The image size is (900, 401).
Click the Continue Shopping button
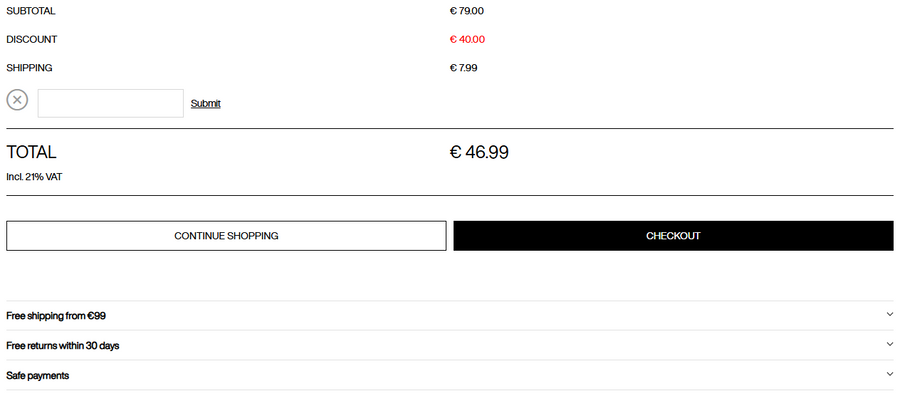click(226, 236)
